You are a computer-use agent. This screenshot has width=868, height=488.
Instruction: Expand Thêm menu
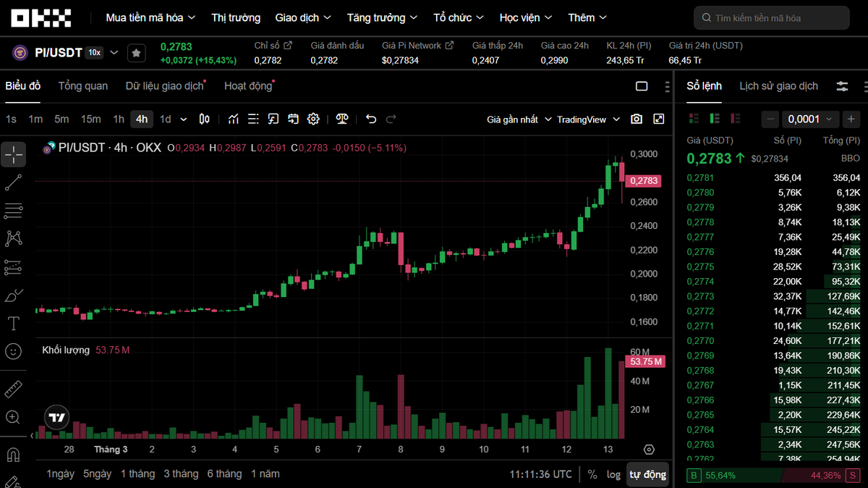point(587,17)
